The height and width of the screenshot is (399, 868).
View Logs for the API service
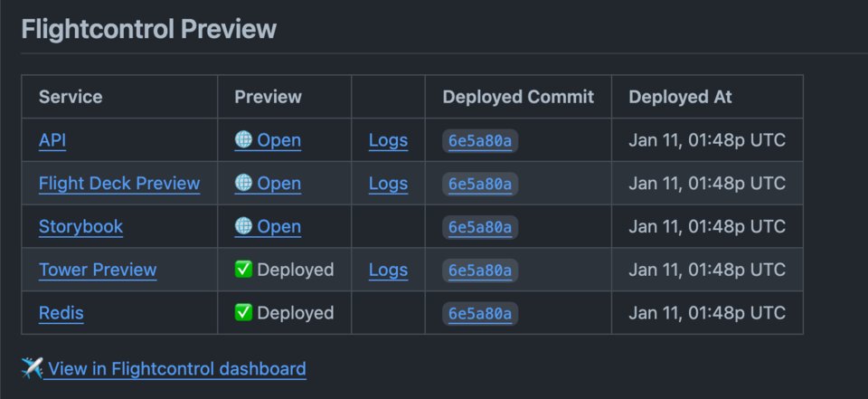point(388,140)
